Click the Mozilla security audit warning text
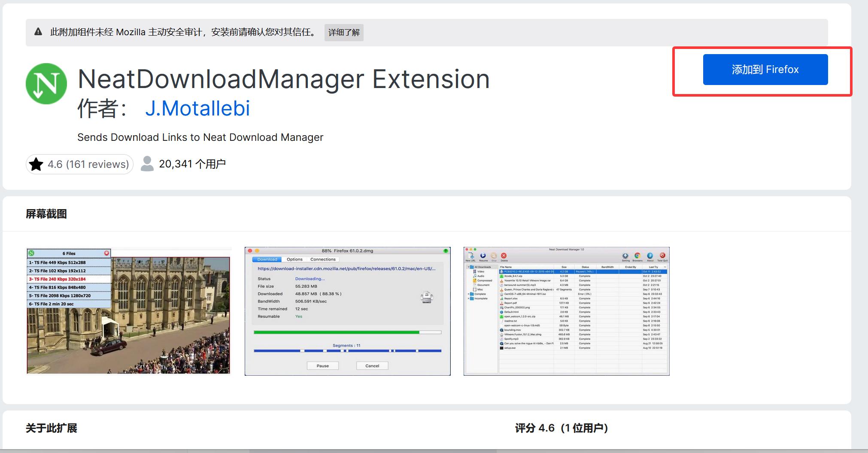868x453 pixels. click(x=184, y=32)
